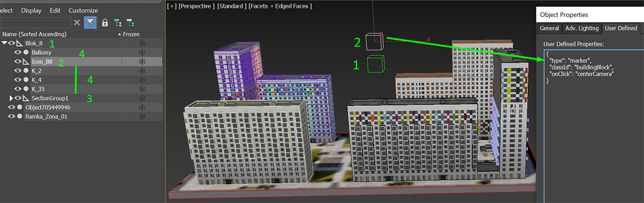Clear the scene explorer search filter

77,23
